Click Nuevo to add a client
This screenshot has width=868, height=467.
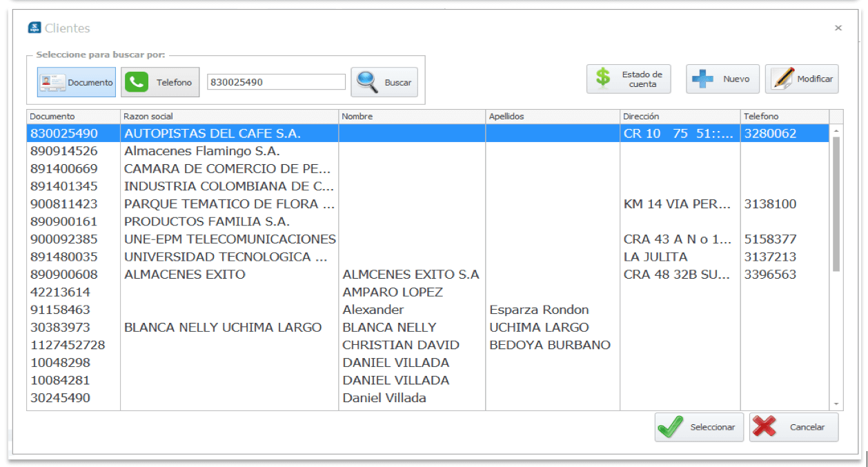[722, 79]
